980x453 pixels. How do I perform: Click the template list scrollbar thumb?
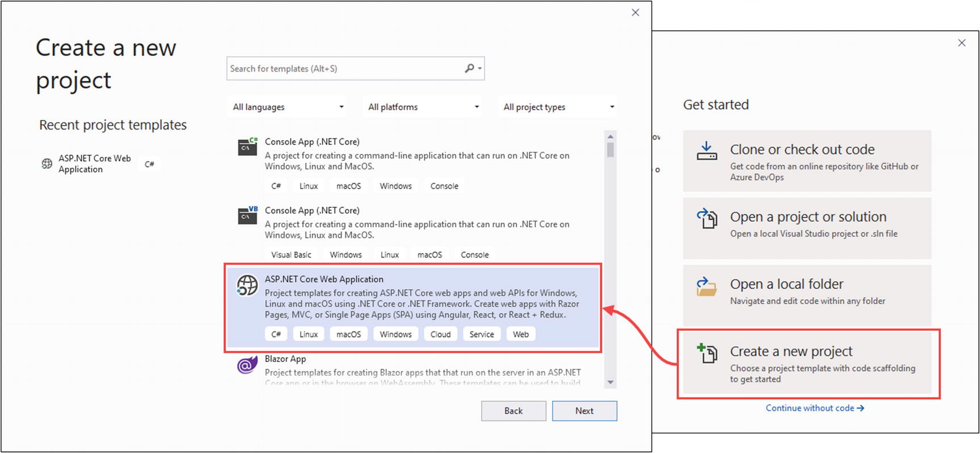(x=611, y=149)
